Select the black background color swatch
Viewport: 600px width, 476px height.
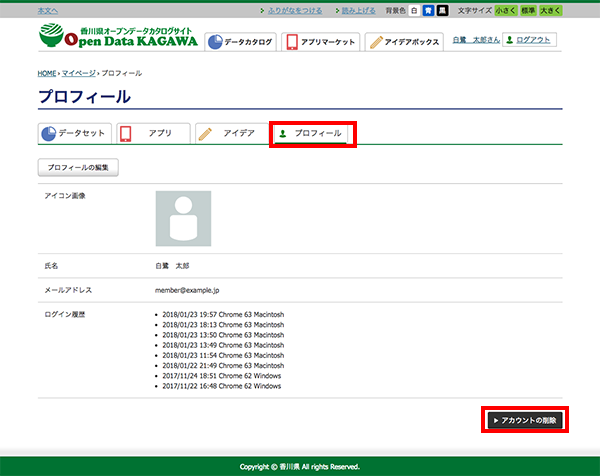[442, 10]
